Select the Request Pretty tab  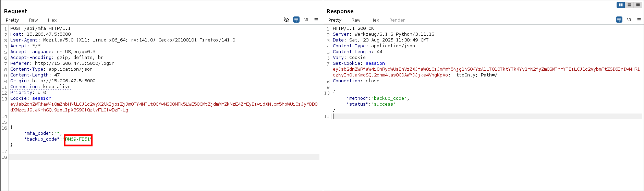12,20
